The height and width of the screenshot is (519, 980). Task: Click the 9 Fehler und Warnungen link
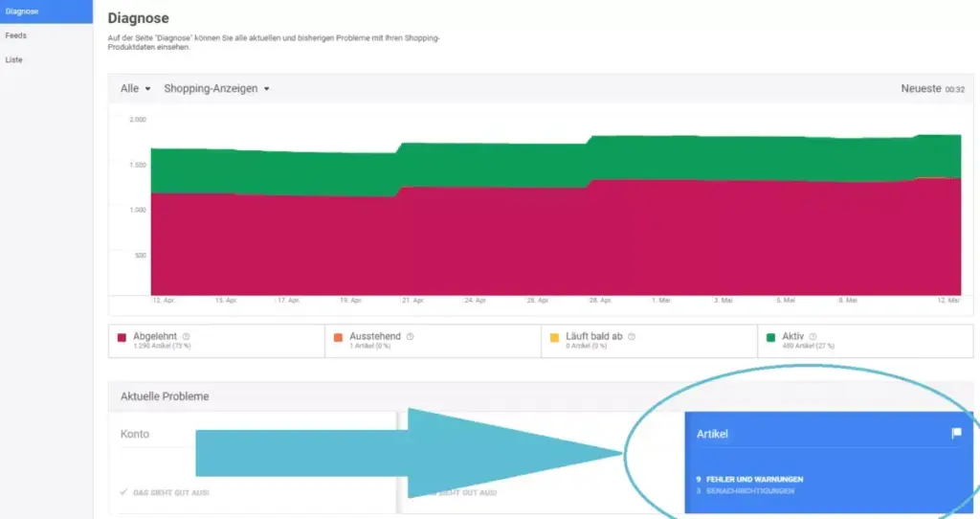tap(753, 479)
